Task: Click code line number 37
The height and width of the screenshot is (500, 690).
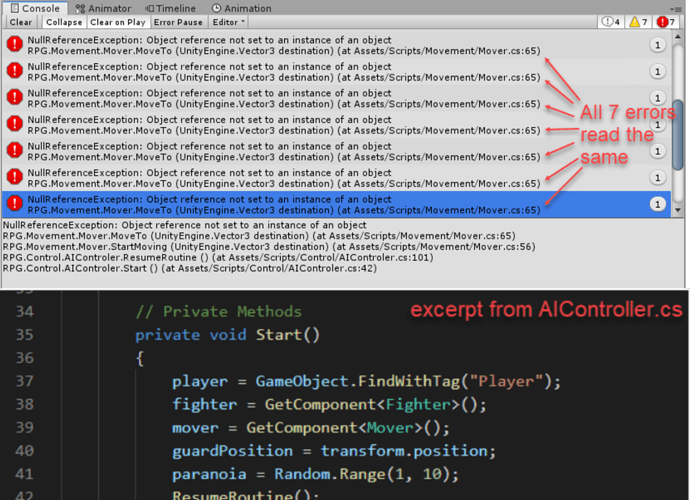Action: tap(24, 381)
